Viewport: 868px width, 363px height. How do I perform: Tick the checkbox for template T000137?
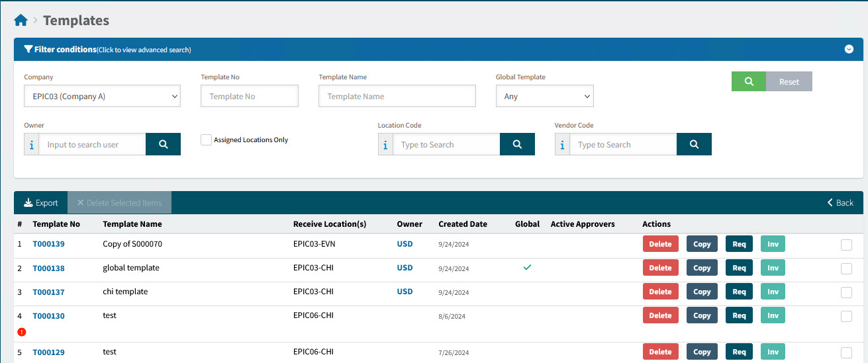[846, 292]
